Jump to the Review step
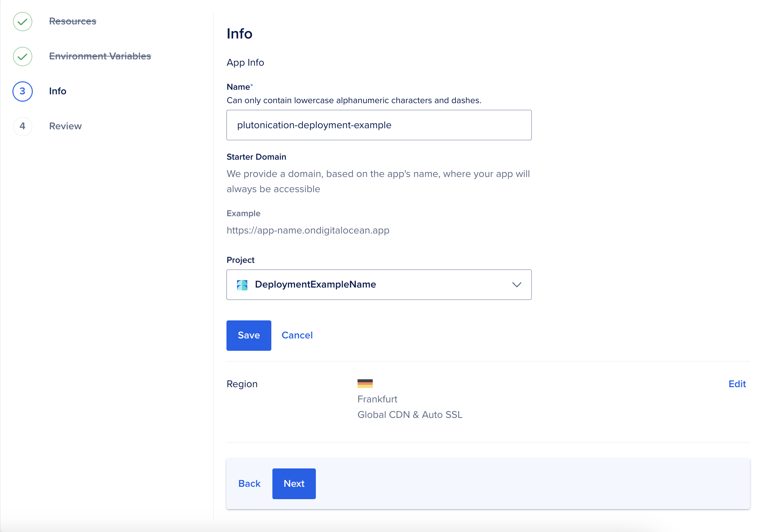Image resolution: width=761 pixels, height=532 pixels. pos(65,126)
